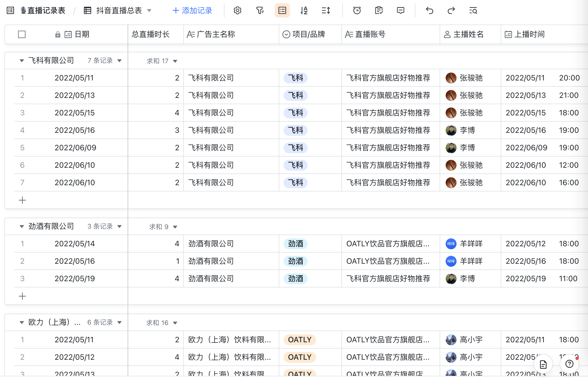The height and width of the screenshot is (378, 588).
Task: Click the A-Z sort icon
Action: 304,11
